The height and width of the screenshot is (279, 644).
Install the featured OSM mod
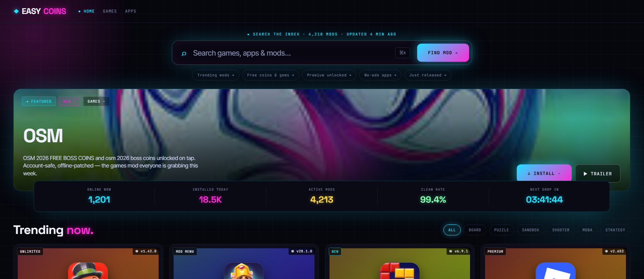tap(544, 173)
